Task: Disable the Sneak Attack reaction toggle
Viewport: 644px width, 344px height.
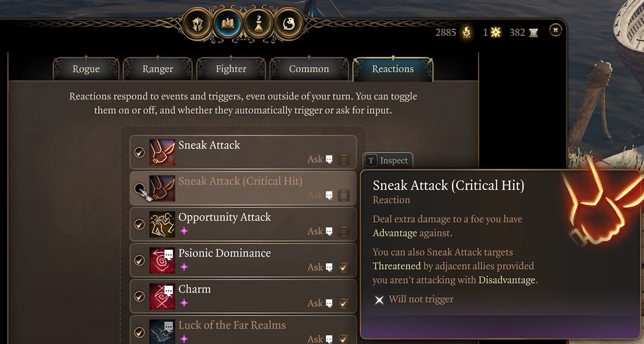Action: pos(139,152)
